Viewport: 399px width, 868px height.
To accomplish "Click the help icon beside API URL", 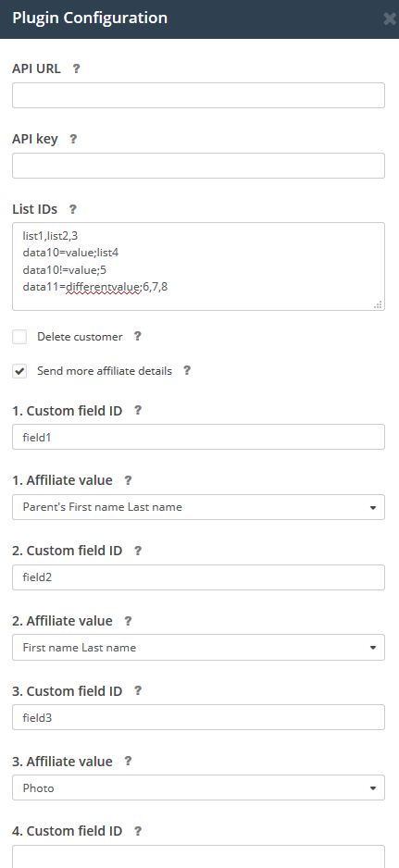I will [77, 68].
